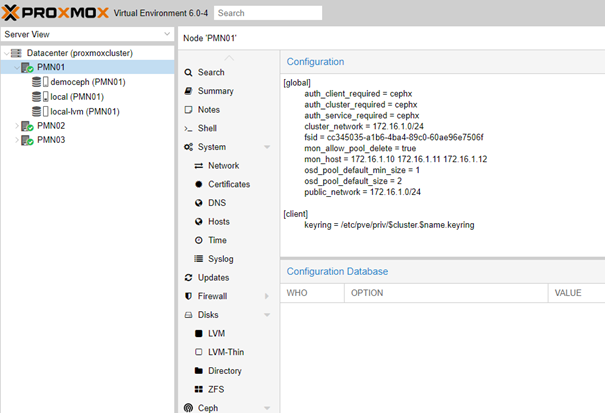Open the node Shell

coord(207,128)
